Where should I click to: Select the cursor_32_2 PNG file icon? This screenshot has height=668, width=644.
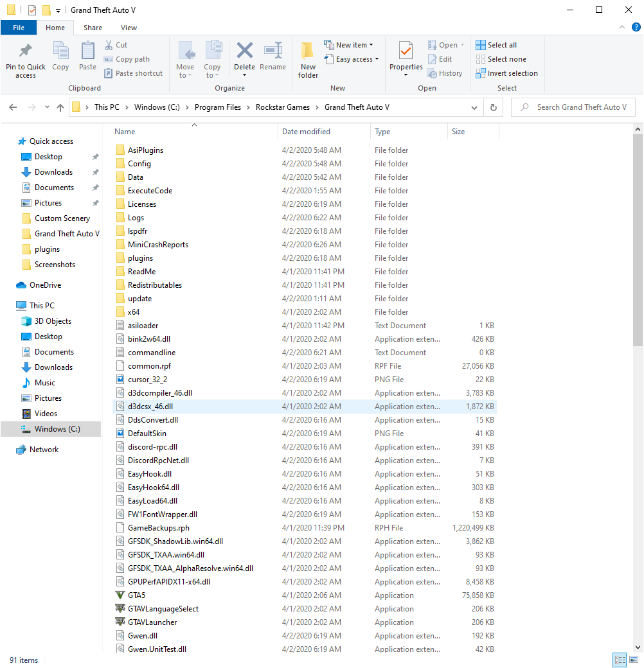(x=120, y=379)
